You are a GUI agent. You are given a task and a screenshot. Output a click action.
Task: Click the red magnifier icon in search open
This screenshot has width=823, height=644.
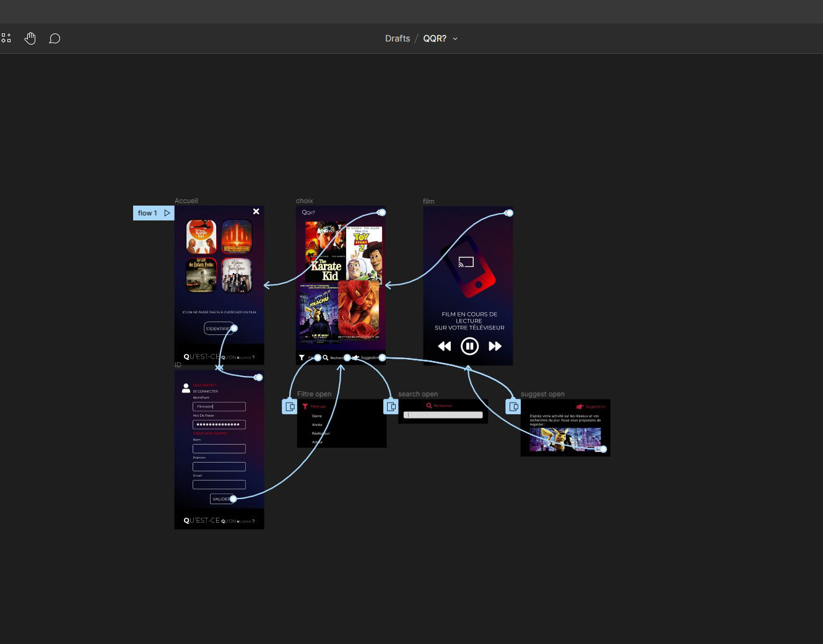click(429, 406)
